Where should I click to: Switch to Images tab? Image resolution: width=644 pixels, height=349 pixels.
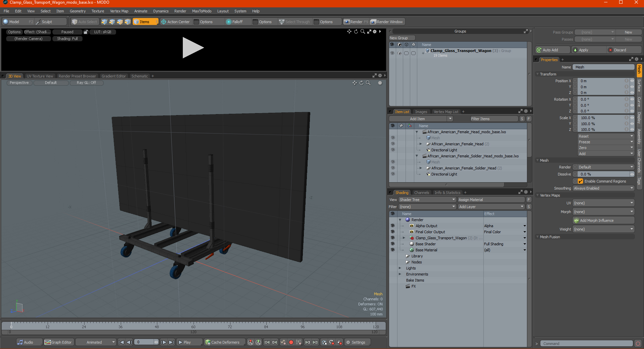click(421, 112)
